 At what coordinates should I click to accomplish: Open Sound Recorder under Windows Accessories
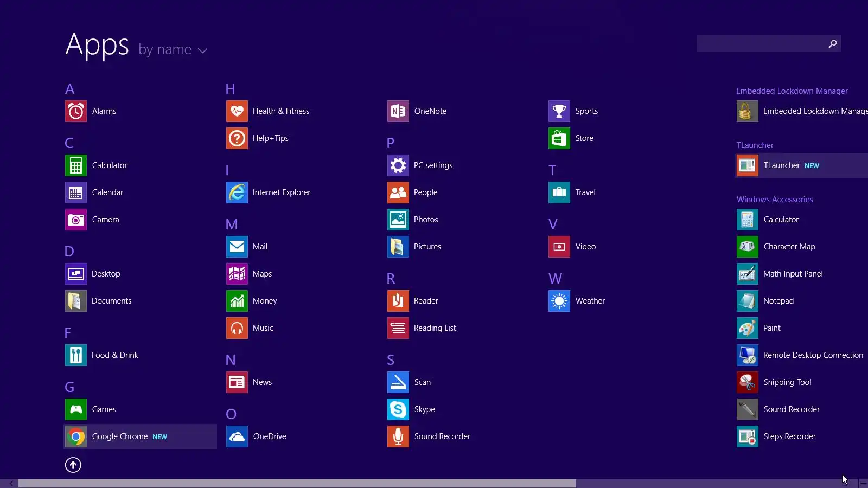(748, 409)
